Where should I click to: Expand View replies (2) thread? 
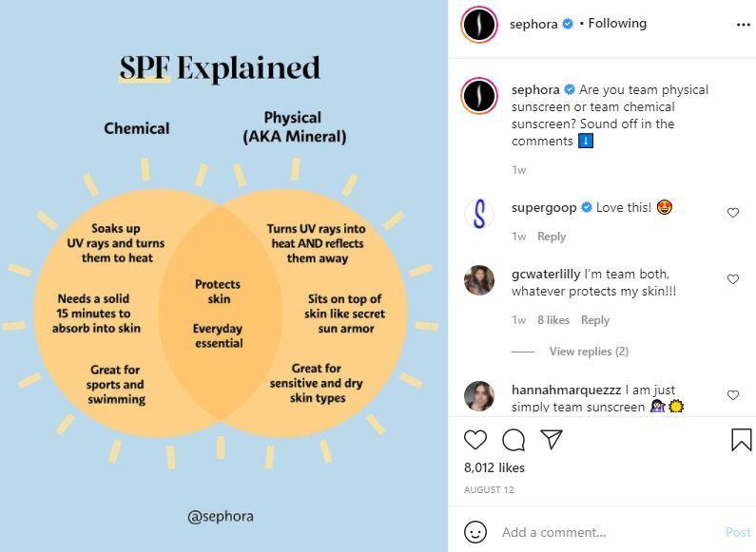[589, 352]
